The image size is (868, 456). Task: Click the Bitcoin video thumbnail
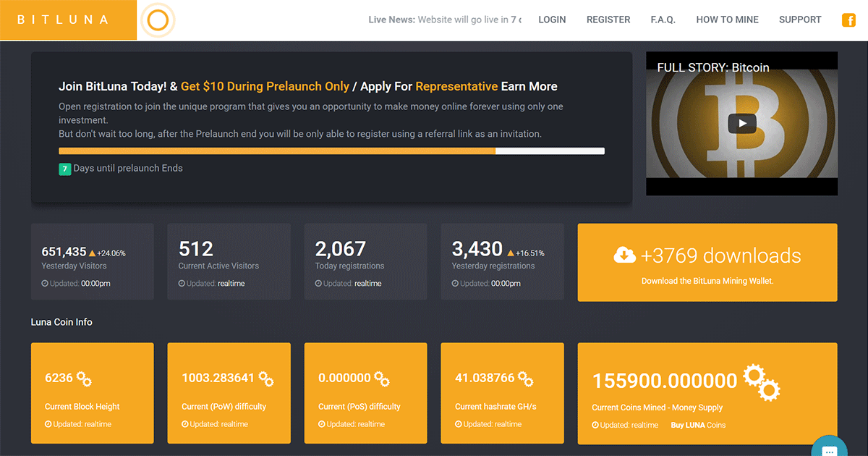(742, 123)
